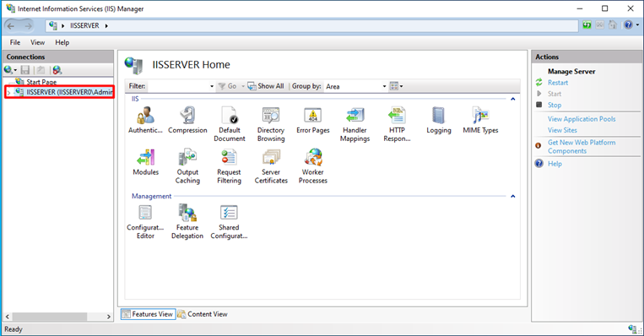Open the Error Pages feature
644x336 pixels.
coord(313,120)
